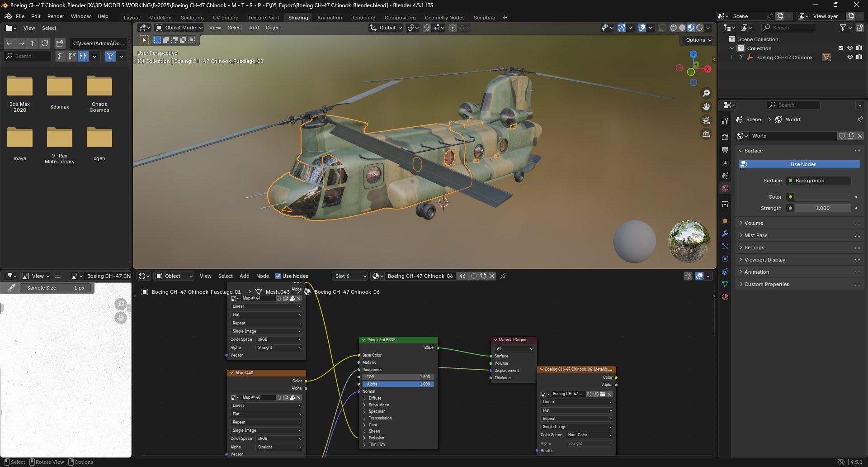Click the world Use Nodes button
Viewport: 868px width, 467px height.
[x=799, y=164]
